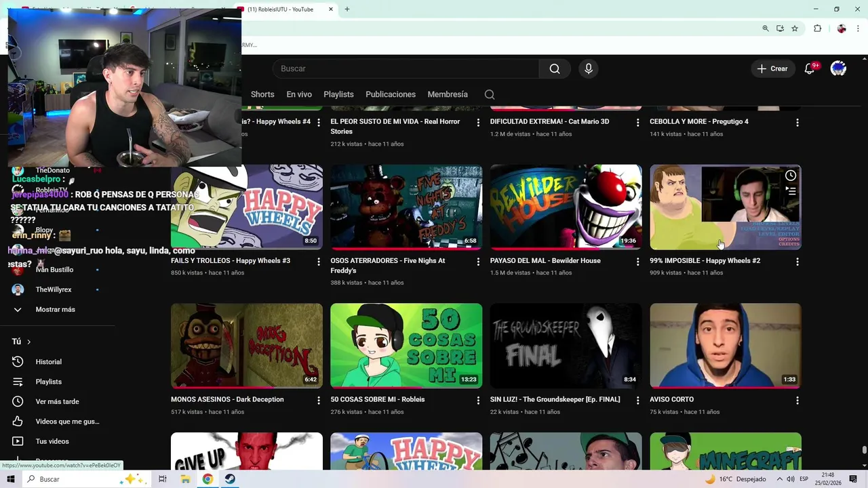Screen dimensions: 868x488
Task: Open options for EL PEOR SUSTO DE MI VIDA video
Action: click(478, 123)
